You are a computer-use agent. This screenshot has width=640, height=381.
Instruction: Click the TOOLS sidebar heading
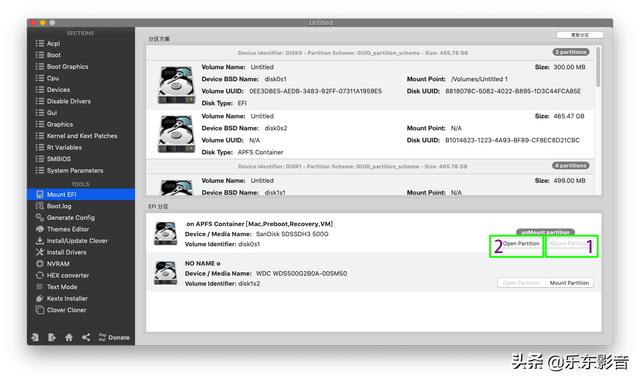tap(80, 184)
